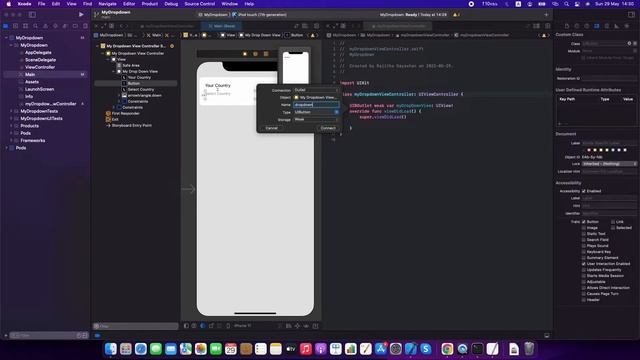This screenshot has width=640, height=360.
Task: Open Safari from the Dock
Action: point(141,349)
